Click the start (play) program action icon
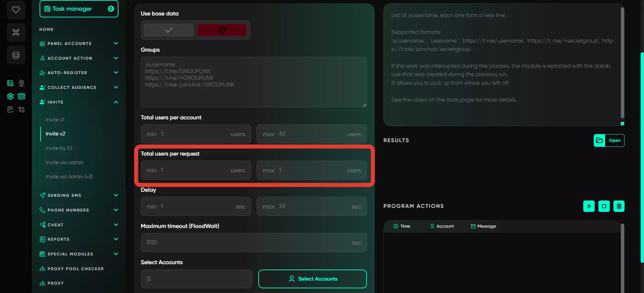 (x=589, y=206)
